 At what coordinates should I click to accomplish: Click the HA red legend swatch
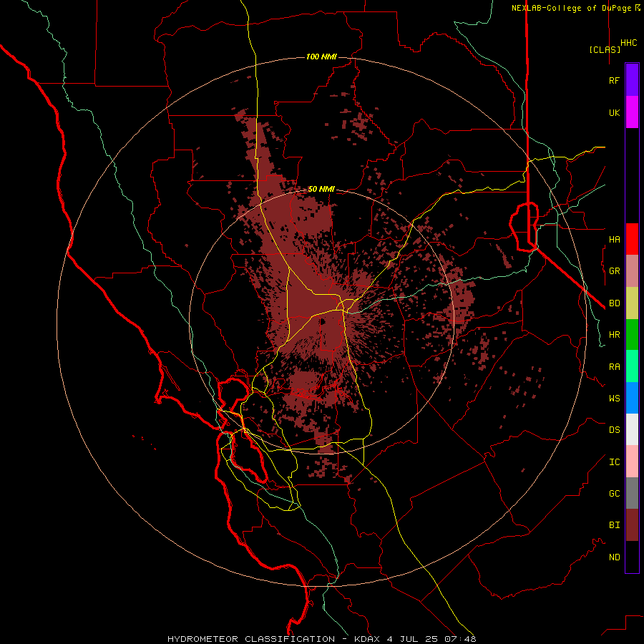pyautogui.click(x=632, y=239)
